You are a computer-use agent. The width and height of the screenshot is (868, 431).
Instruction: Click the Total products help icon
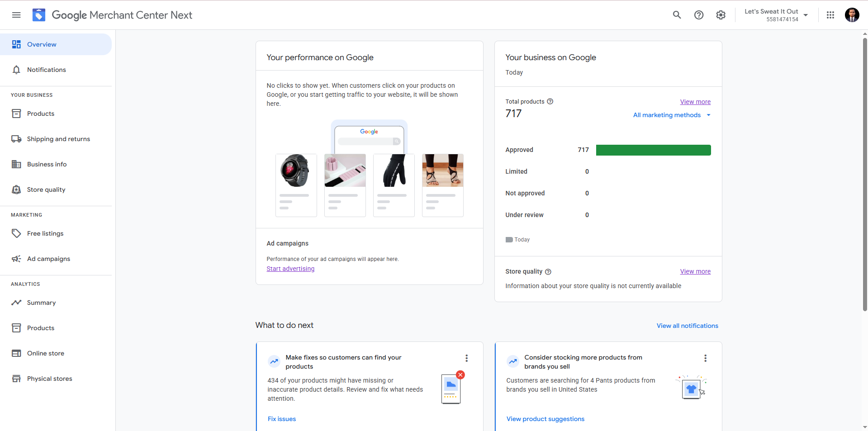tap(550, 101)
